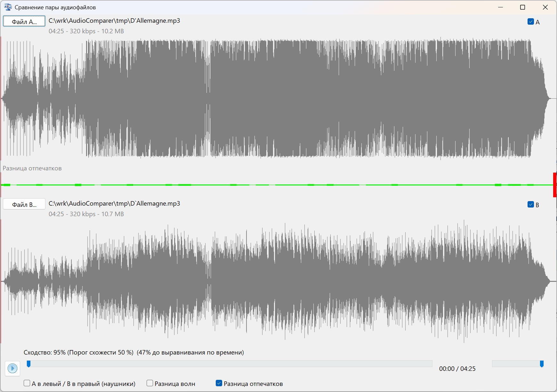557x392 pixels.
Task: Click the red marker ending the fingerprint difference line
Action: click(x=555, y=185)
